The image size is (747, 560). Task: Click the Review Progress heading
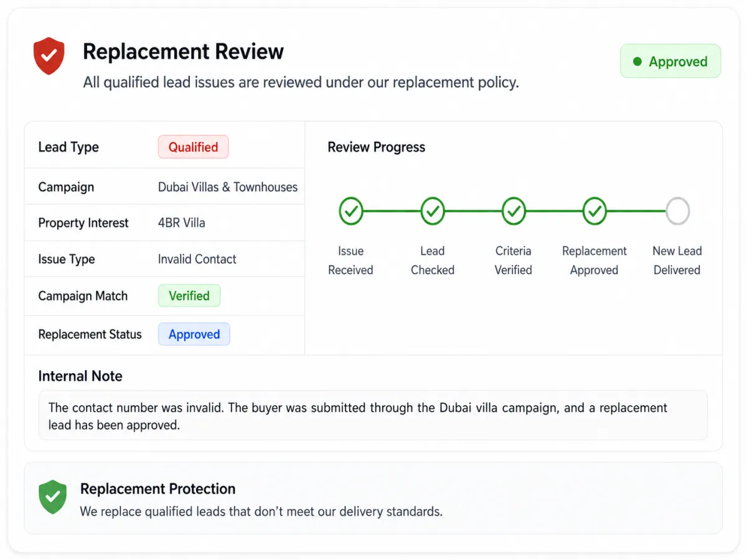(377, 147)
